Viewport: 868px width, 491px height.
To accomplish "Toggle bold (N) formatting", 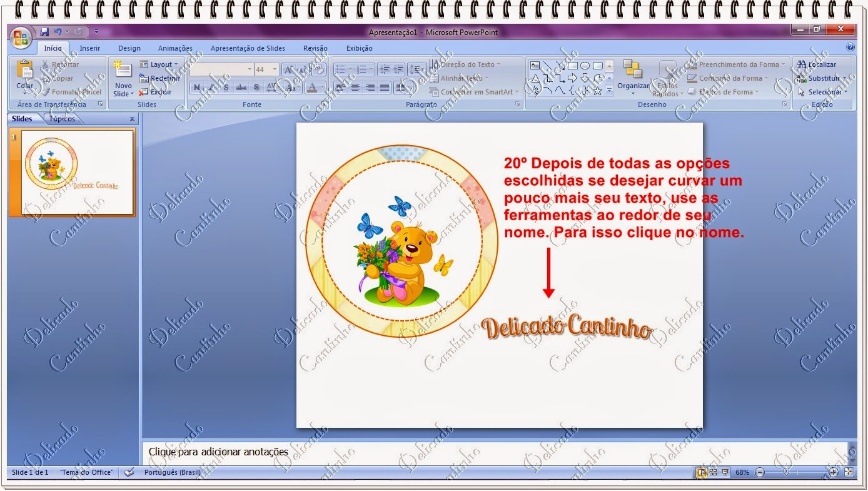I will (x=197, y=88).
